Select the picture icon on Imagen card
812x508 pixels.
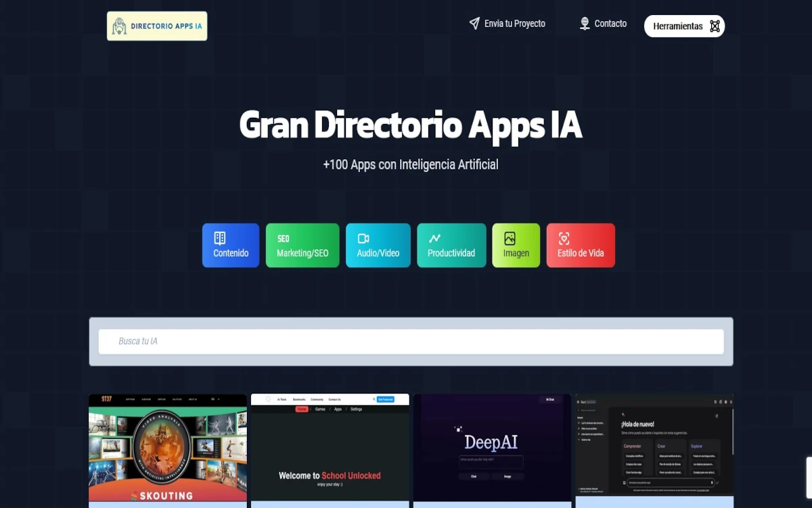(510, 238)
